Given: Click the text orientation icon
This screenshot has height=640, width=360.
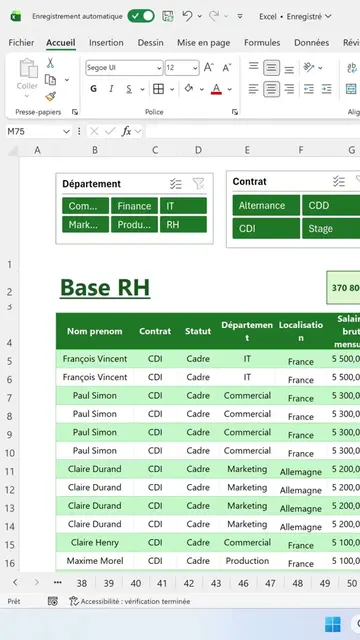Looking at the screenshot, I should [309, 67].
